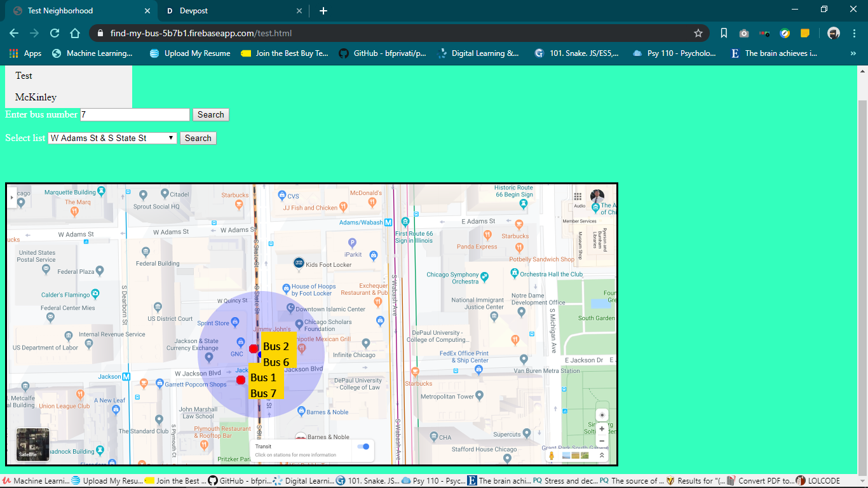The image size is (868, 488).
Task: Bookmark this page with the star icon
Action: (x=698, y=33)
